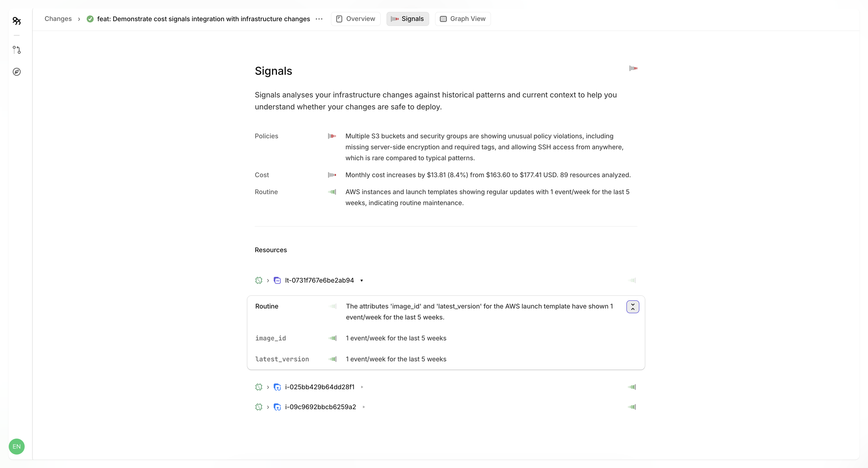Collapse the Routine details card
Screen dimensions: 868x468
[x=632, y=307]
